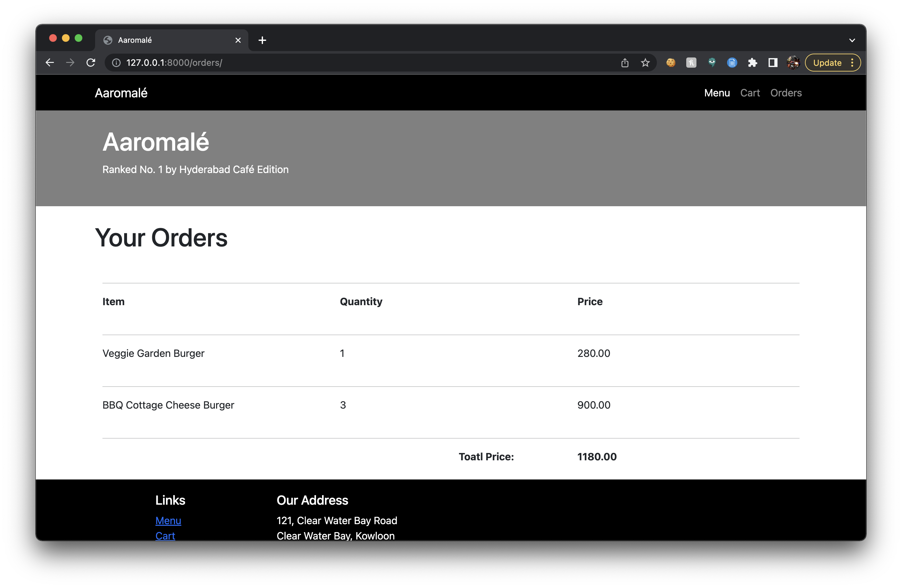Screen dimensions: 902x588
Task: Click the Your Orders heading
Action: (161, 238)
